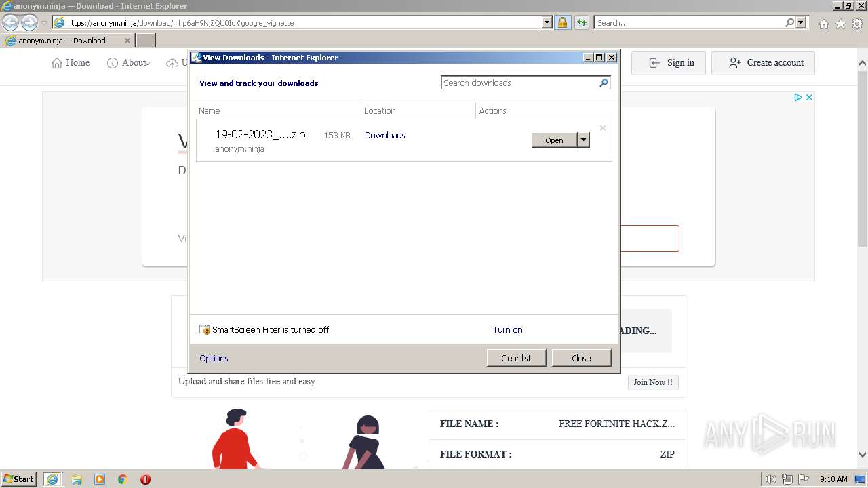Expand the search provider dropdown
The width and height of the screenshot is (868, 488).
[801, 23]
